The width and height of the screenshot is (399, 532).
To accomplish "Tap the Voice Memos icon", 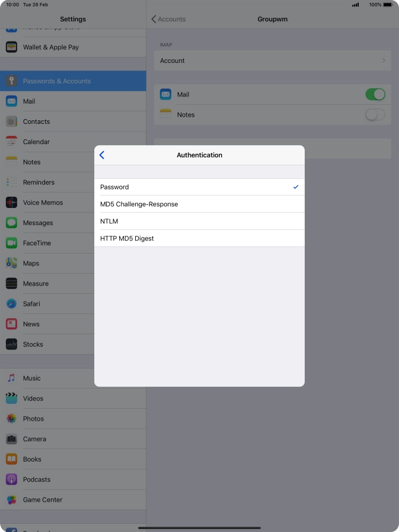I will pyautogui.click(x=11, y=203).
